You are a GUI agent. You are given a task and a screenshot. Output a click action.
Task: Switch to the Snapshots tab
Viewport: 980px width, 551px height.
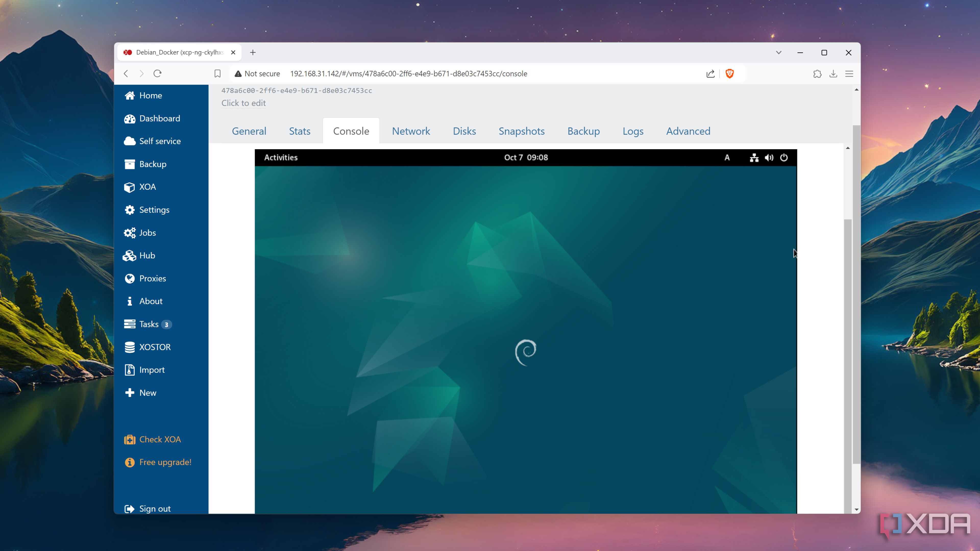click(521, 131)
